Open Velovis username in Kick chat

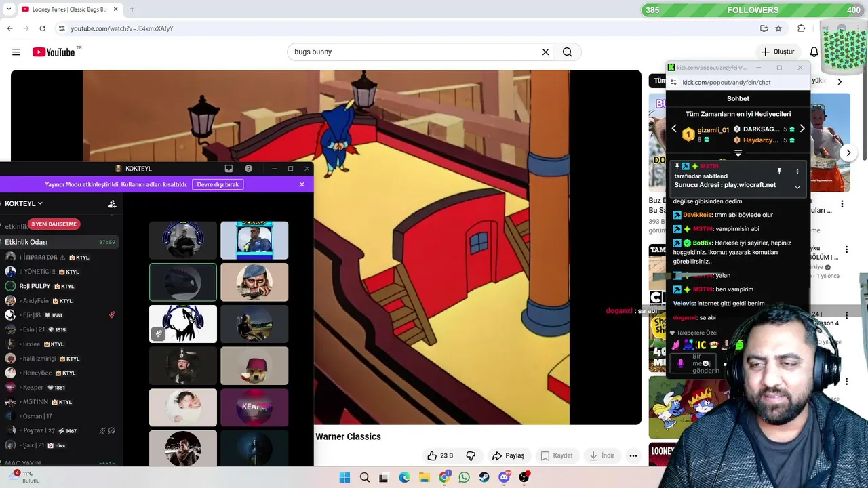[x=684, y=304]
